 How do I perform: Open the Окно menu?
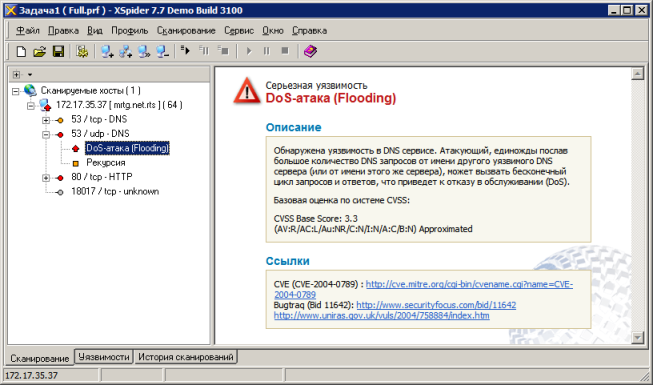273,30
